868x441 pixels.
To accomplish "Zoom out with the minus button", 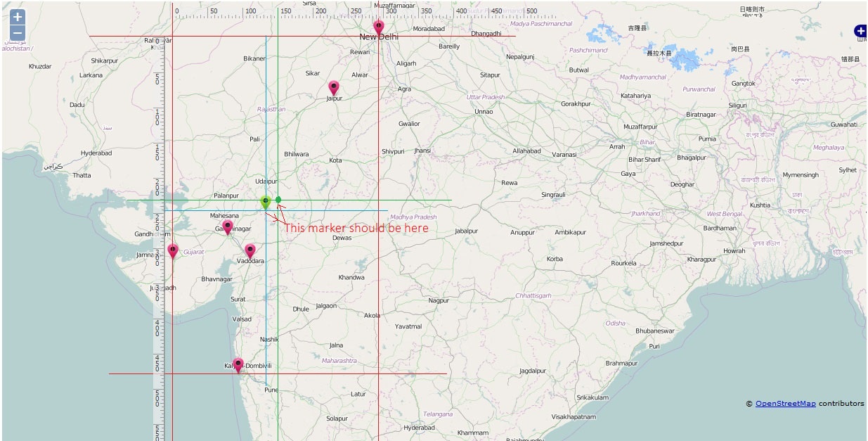I will tap(18, 33).
